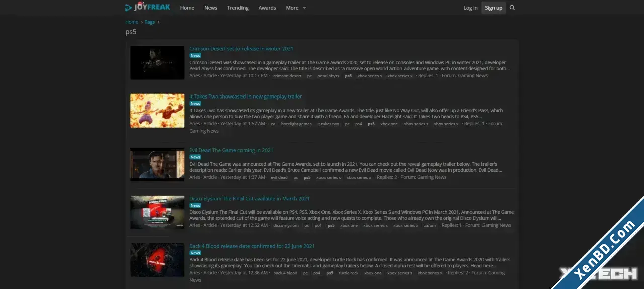Image resolution: width=644 pixels, height=289 pixels.
Task: Click the Evil Dead article thumbnail
Action: [x=157, y=164]
